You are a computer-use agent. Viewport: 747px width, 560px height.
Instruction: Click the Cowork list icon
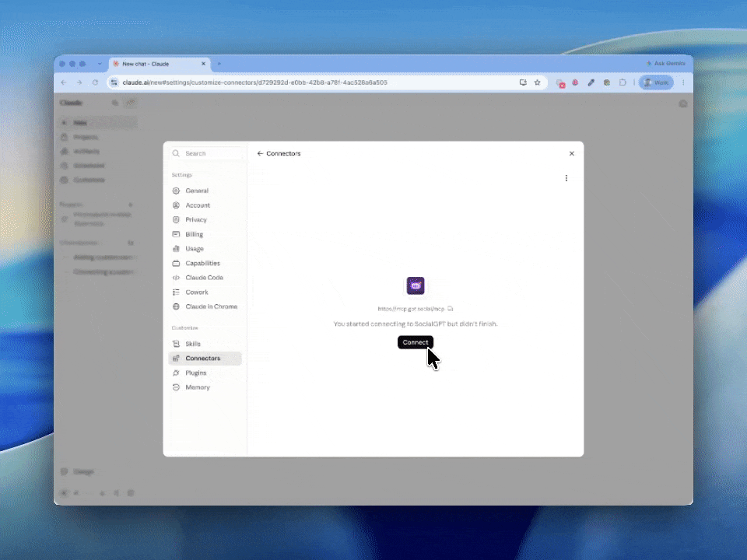pyautogui.click(x=176, y=292)
